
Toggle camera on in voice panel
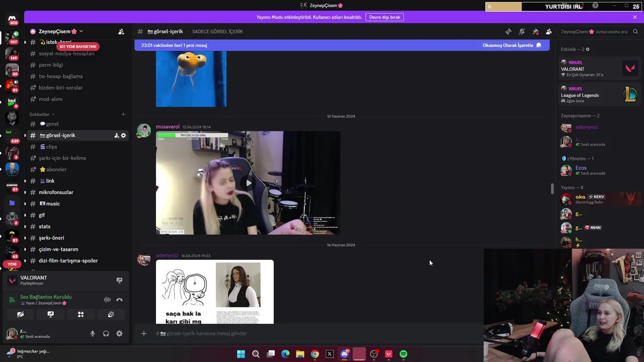pos(20,314)
